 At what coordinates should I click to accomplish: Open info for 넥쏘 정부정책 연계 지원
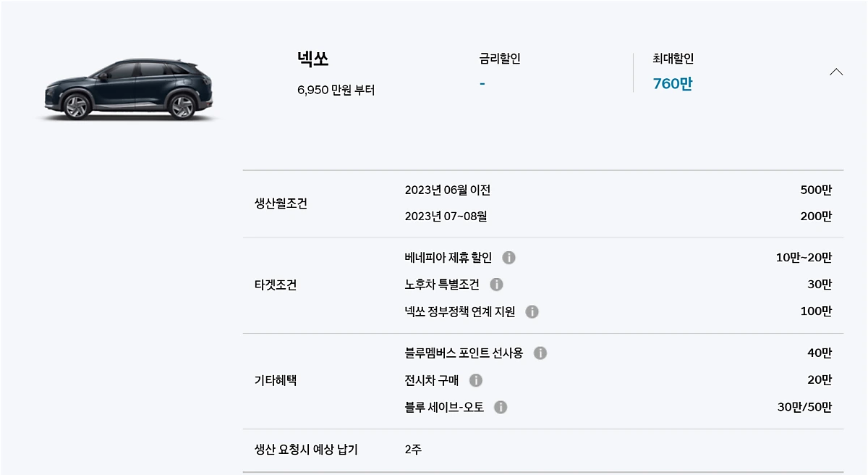(532, 312)
